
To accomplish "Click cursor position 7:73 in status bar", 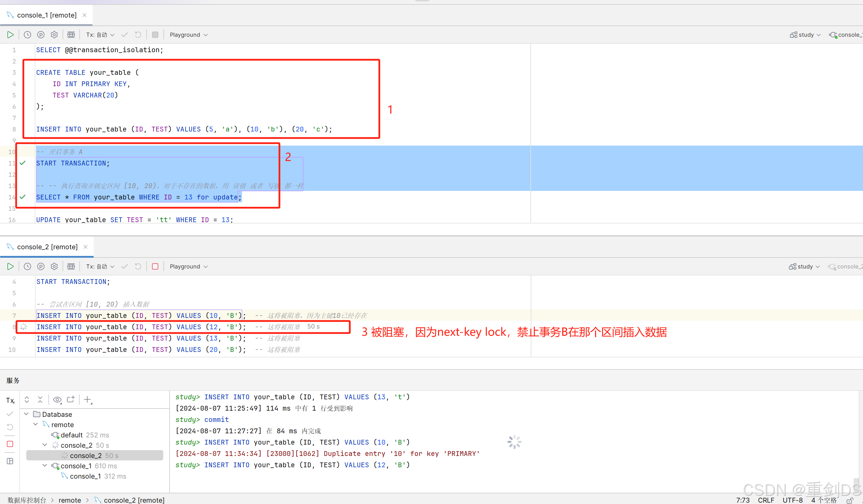I will click(x=743, y=500).
